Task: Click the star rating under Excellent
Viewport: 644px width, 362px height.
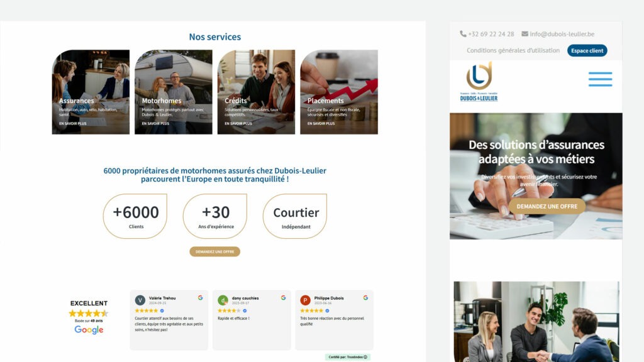Action: pos(88,313)
